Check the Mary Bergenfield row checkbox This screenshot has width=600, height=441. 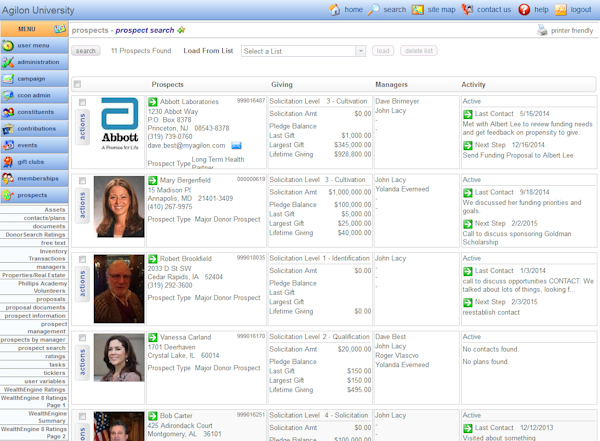pyautogui.click(x=82, y=181)
